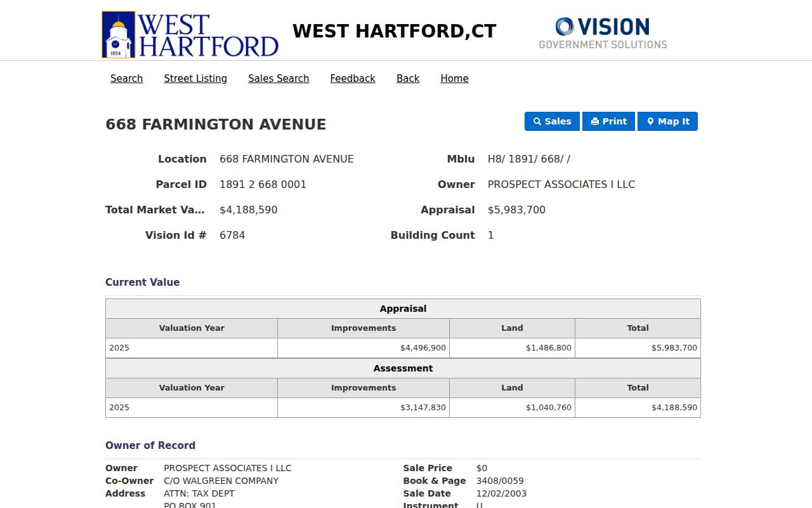Screen dimensions: 812x508
Task: Select Book & Page value 3408/0059
Action: (x=500, y=481)
